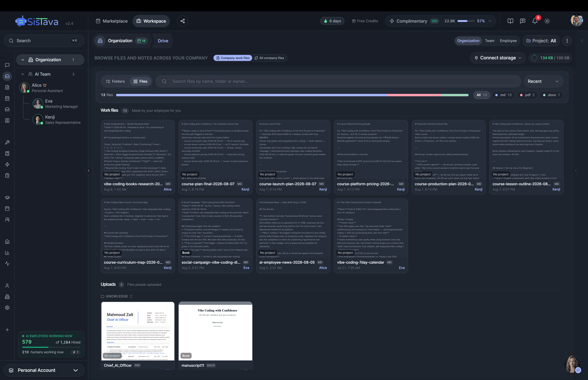The image size is (588, 380).
Task: Open the home icon in left rail
Action: tap(7, 242)
